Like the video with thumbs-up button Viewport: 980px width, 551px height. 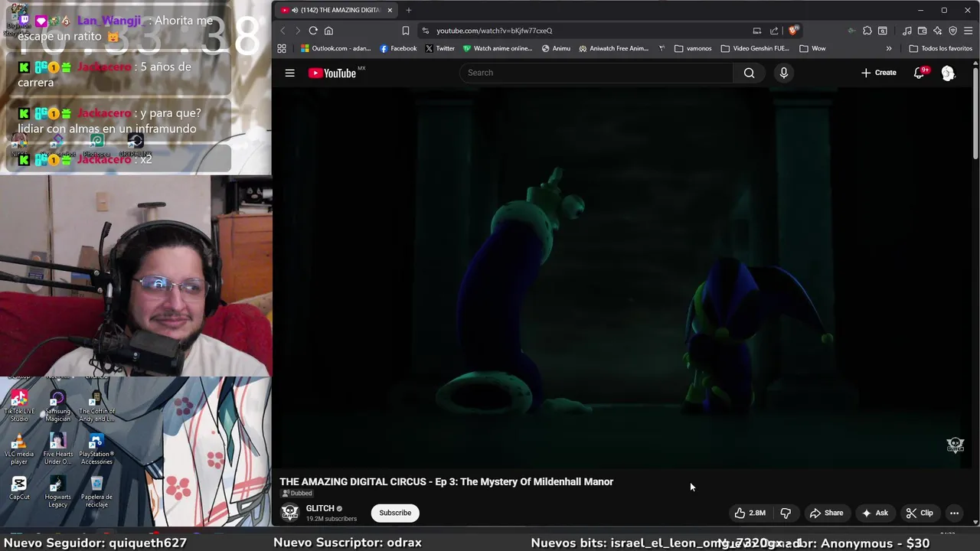tap(750, 513)
